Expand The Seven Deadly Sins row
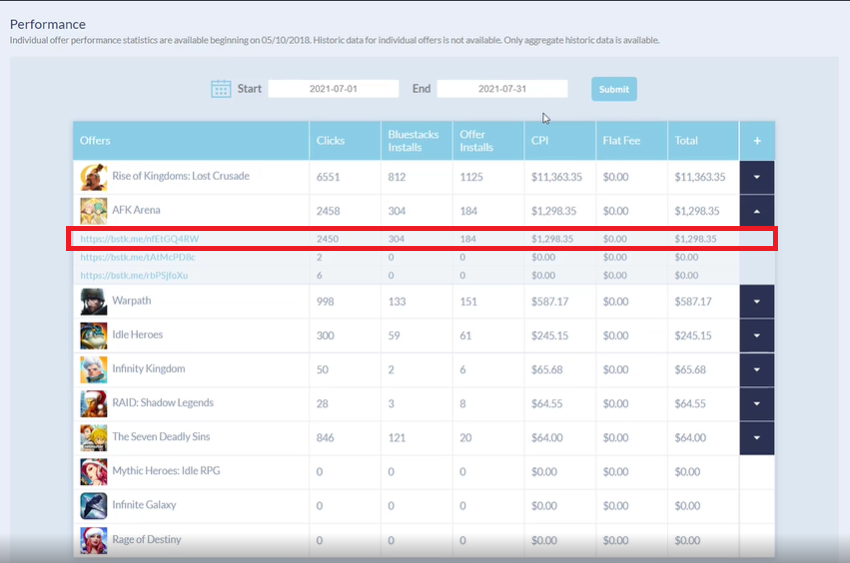This screenshot has width=850, height=563. 757,438
